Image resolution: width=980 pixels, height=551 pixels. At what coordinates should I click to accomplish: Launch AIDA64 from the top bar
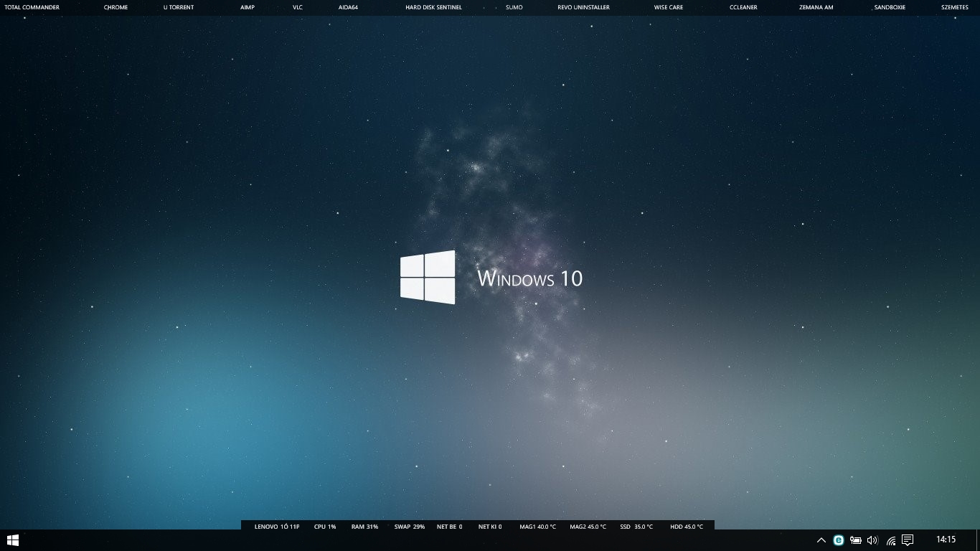click(x=348, y=7)
